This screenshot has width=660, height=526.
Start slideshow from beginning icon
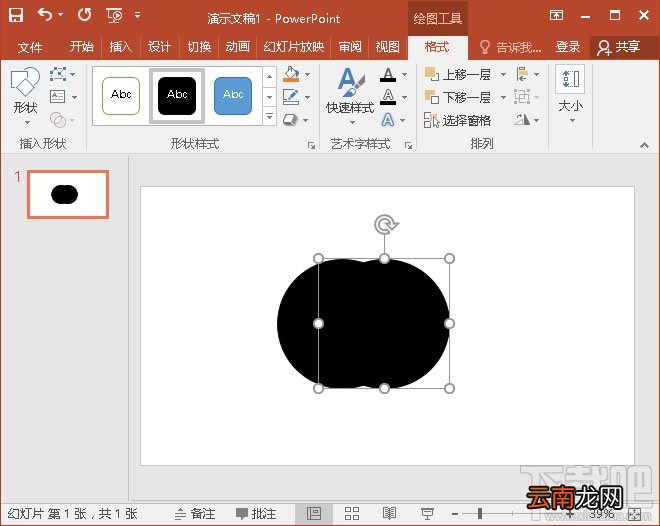click(x=114, y=16)
